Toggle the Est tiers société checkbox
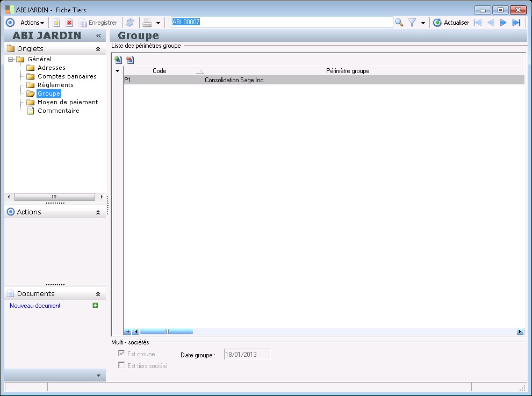This screenshot has height=396, width=532. click(121, 365)
